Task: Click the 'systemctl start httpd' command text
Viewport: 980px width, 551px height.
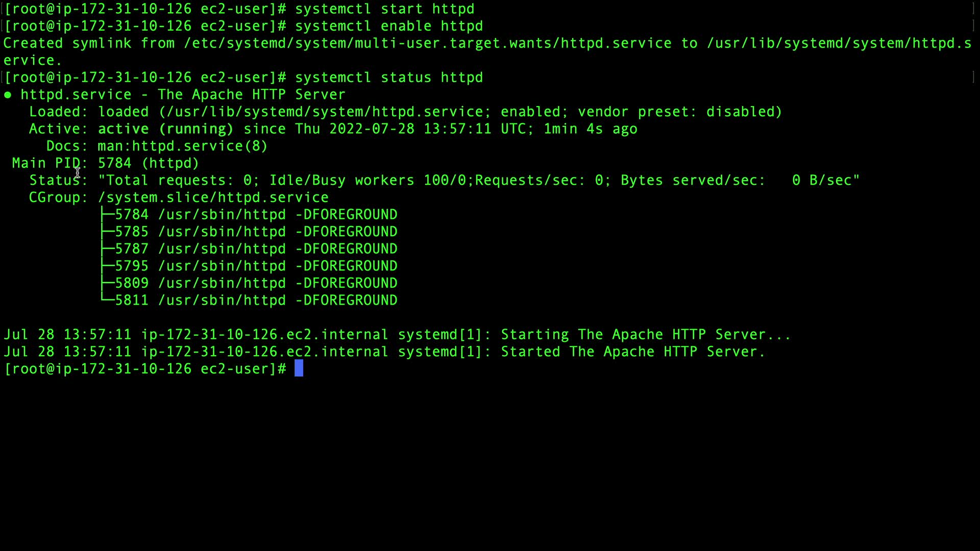Action: click(384, 9)
